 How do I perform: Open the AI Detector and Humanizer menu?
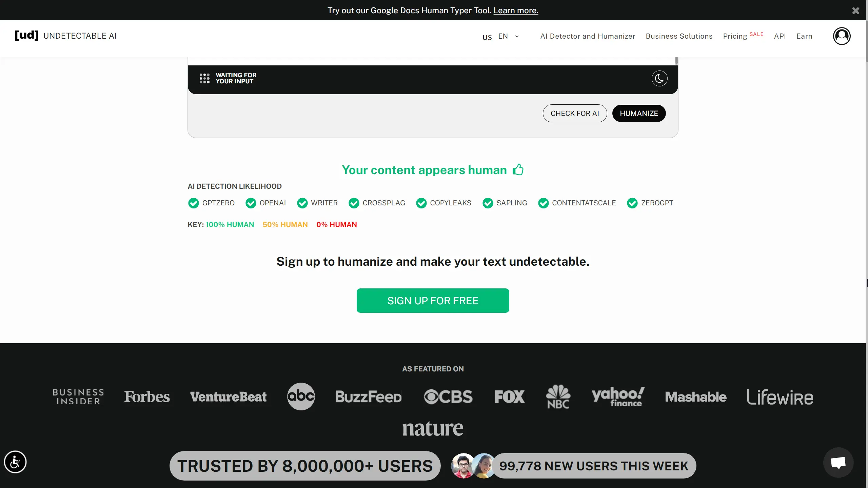click(x=588, y=36)
